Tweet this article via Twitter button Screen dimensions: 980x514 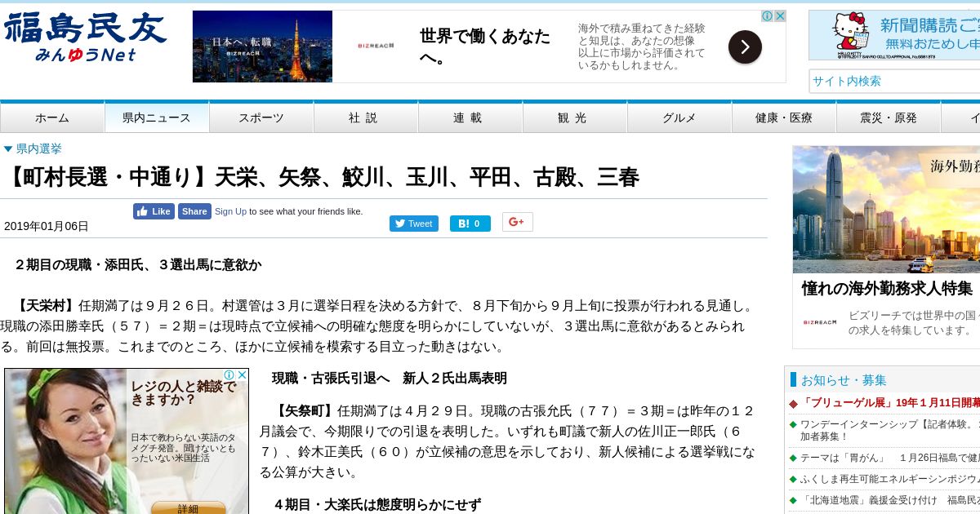coord(414,224)
